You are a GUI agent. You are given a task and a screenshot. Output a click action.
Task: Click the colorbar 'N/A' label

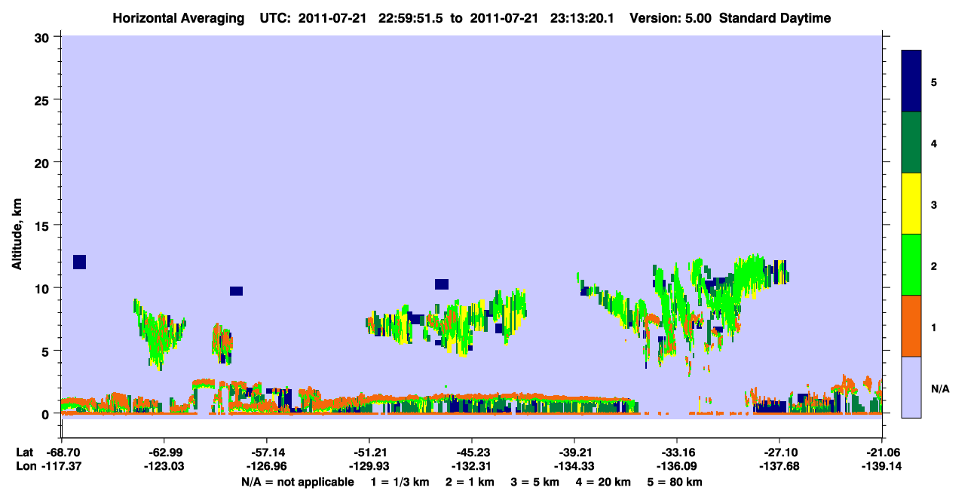(939, 388)
